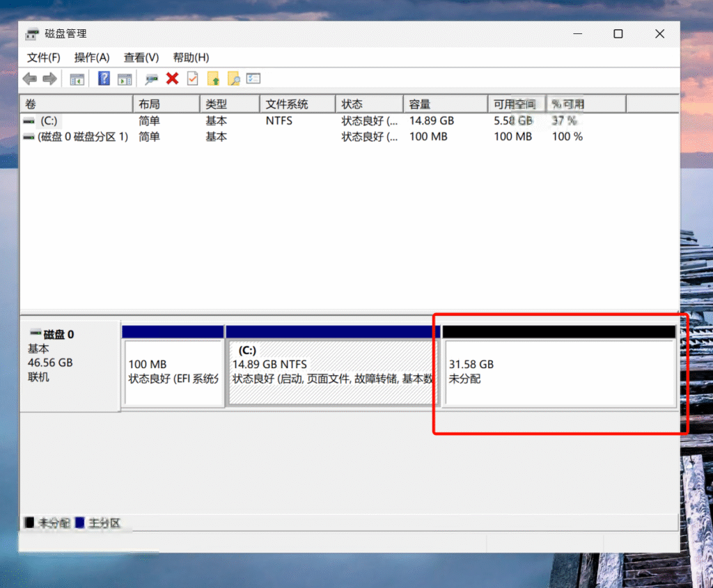This screenshot has height=588, width=713.
Task: Open the 查看(V) menu
Action: point(141,57)
